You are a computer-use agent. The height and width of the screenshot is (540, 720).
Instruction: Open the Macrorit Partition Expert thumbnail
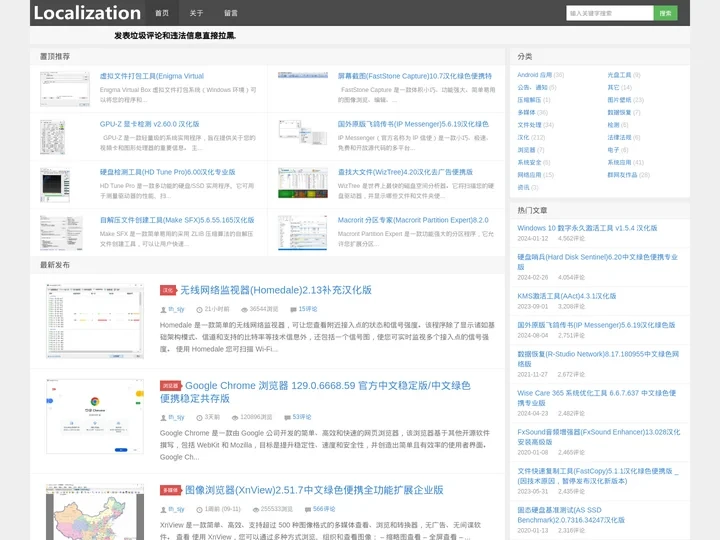coord(303,233)
